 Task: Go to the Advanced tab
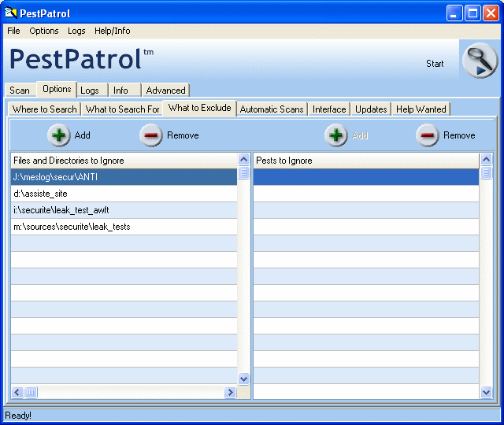(166, 91)
